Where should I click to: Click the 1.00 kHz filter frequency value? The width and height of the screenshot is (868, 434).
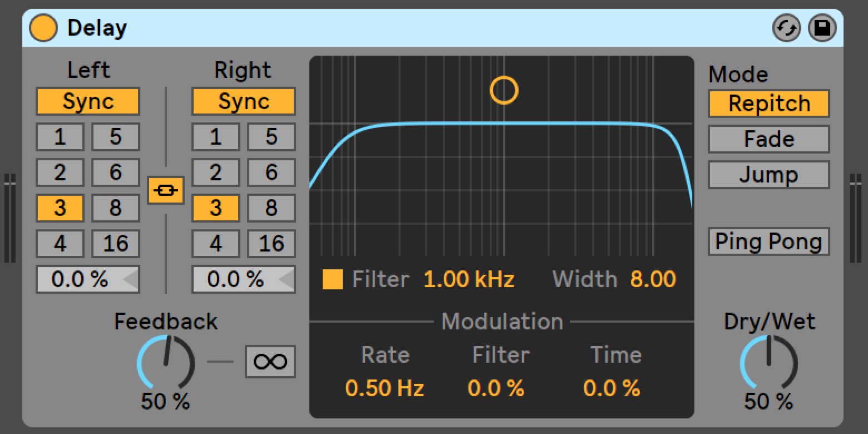tap(469, 279)
